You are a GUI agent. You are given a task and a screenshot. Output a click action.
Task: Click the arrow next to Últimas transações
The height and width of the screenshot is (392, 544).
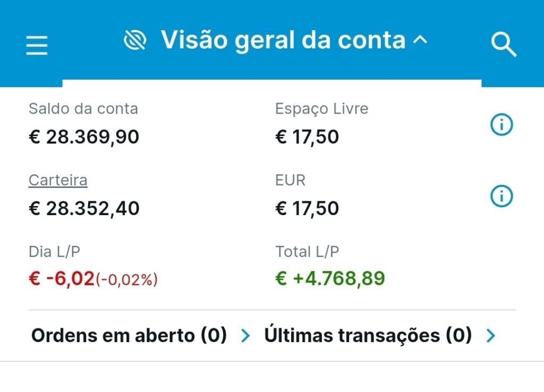[489, 335]
